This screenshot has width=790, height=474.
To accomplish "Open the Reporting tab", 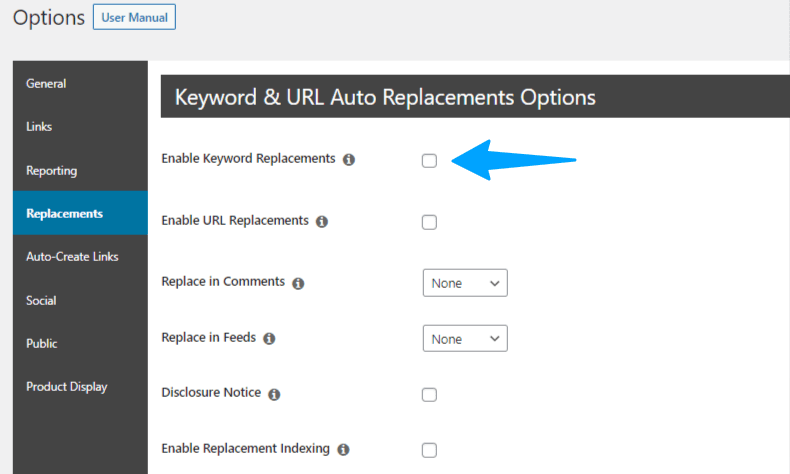I will pyautogui.click(x=51, y=171).
